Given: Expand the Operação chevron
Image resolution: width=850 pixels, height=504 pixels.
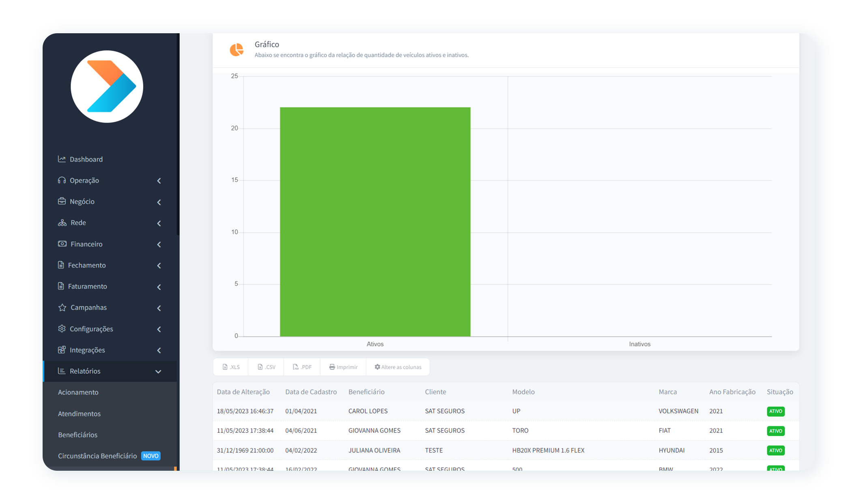Looking at the screenshot, I should (159, 181).
